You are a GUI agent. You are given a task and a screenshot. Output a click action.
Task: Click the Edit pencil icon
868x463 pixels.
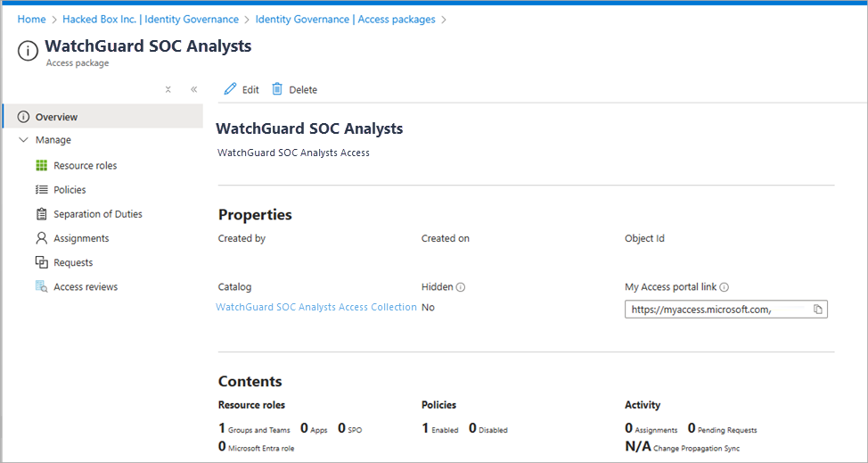230,89
